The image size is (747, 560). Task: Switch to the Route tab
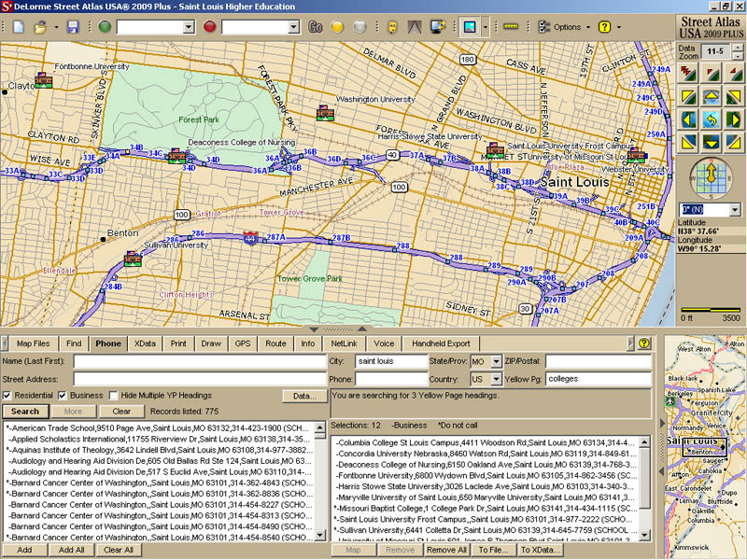[275, 343]
